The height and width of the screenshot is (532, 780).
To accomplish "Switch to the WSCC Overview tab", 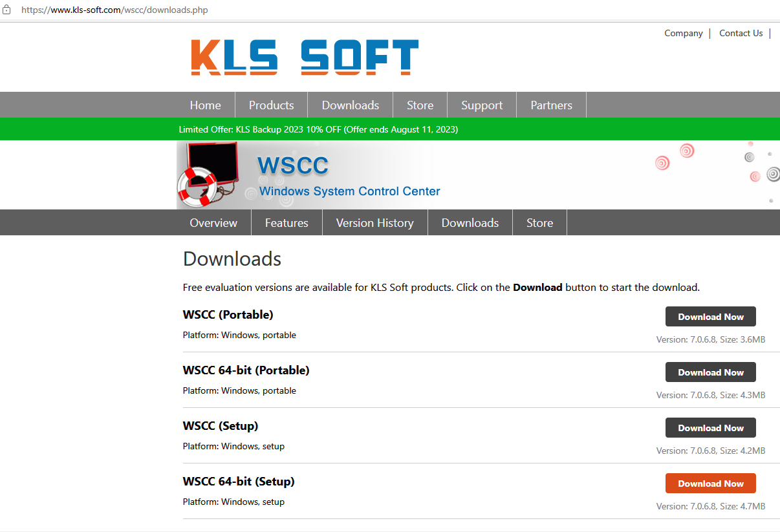I will [x=213, y=223].
